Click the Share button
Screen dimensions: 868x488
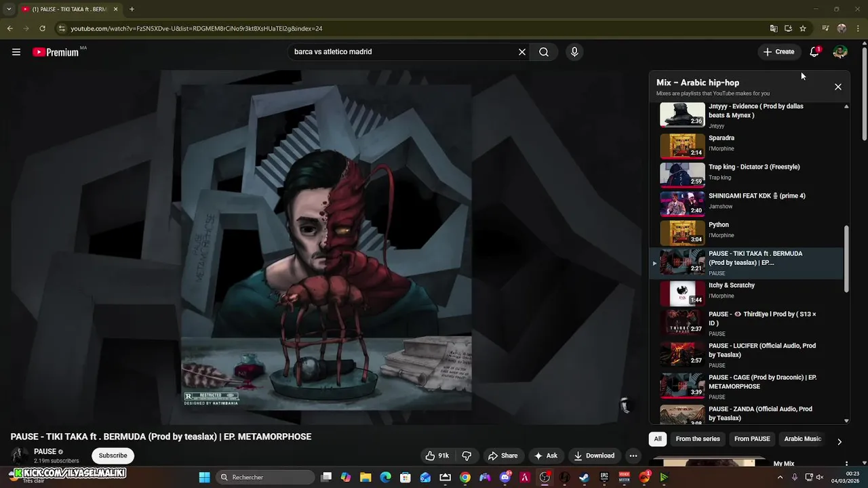[x=502, y=455]
